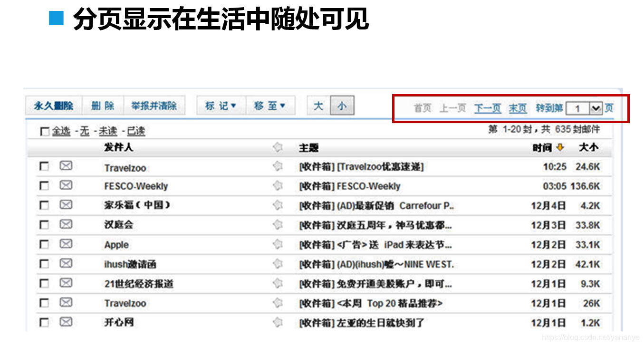This screenshot has height=346, width=644.
Task: Flag the 左亚的生日 message star
Action: 278,323
